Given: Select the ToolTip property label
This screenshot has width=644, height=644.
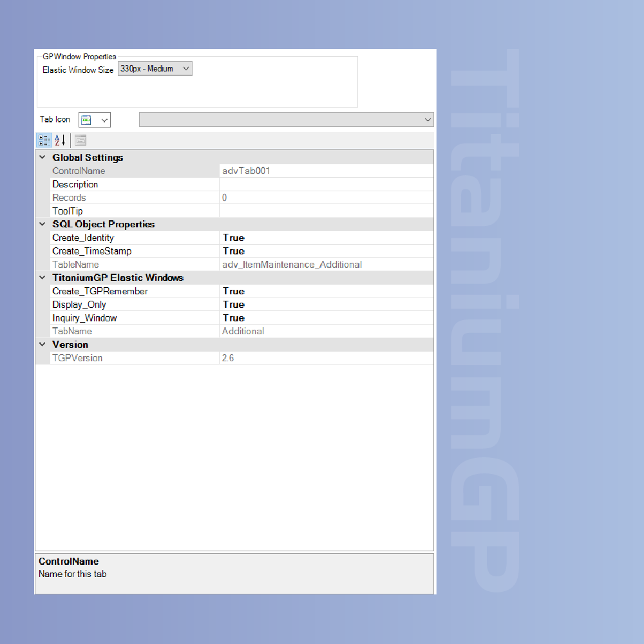Looking at the screenshot, I should tap(68, 211).
